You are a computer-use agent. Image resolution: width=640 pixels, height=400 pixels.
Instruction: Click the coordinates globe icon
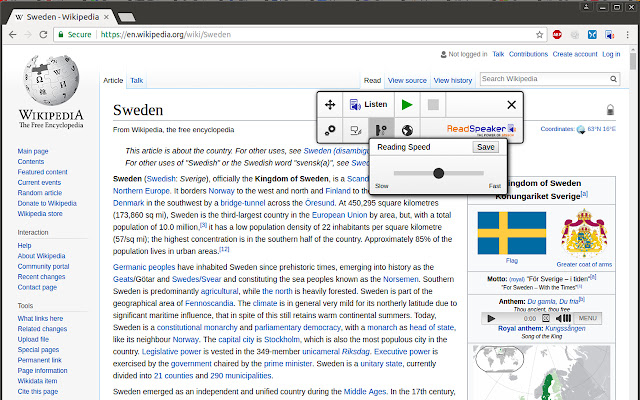pos(581,129)
